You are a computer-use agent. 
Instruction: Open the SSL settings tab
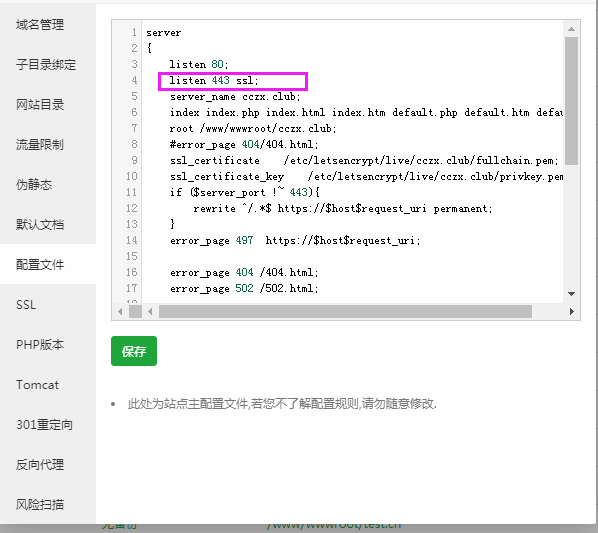pyautogui.click(x=26, y=305)
